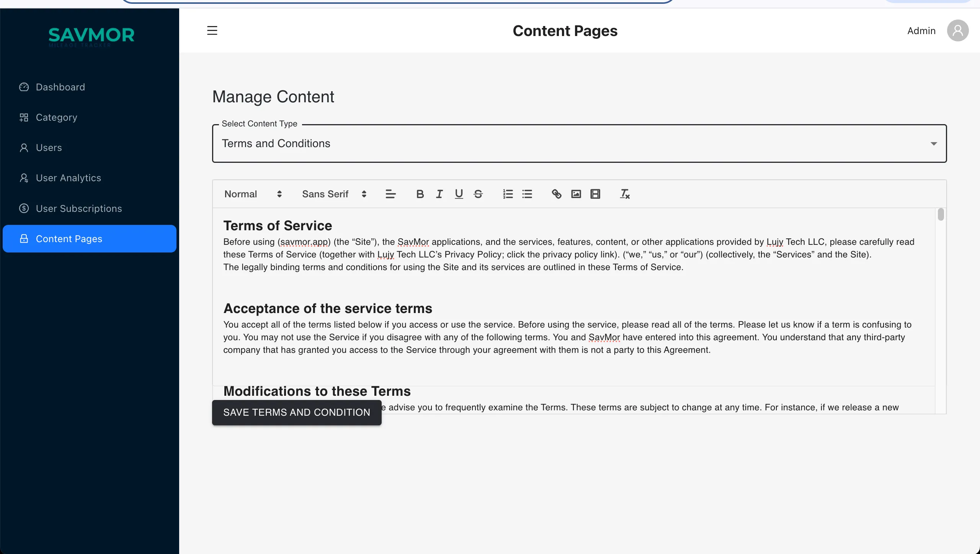Insert a bulleted list
Image resolution: width=980 pixels, height=554 pixels.
[527, 194]
